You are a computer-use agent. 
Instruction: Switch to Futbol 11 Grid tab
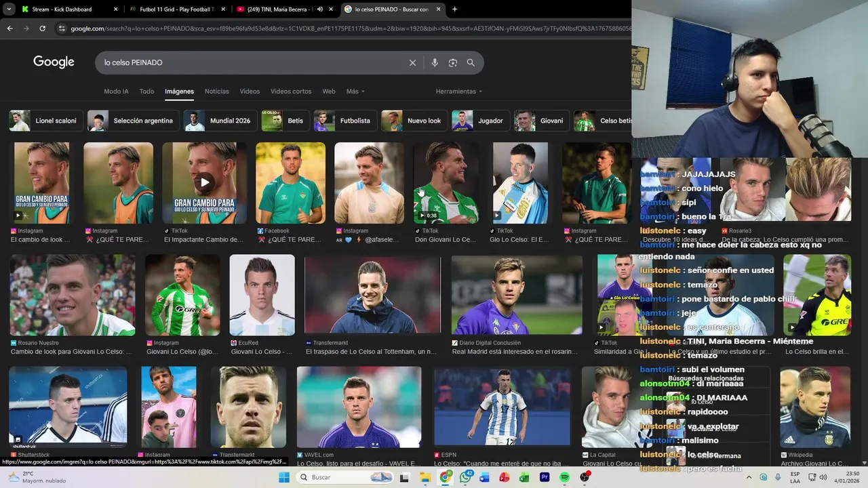[177, 9]
